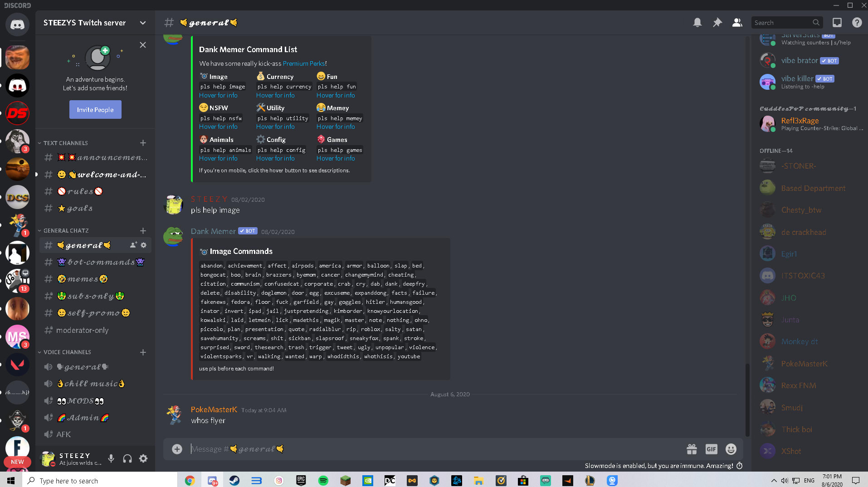Screen dimensions: 868x487
Task: Click Invite People button
Action: point(95,110)
